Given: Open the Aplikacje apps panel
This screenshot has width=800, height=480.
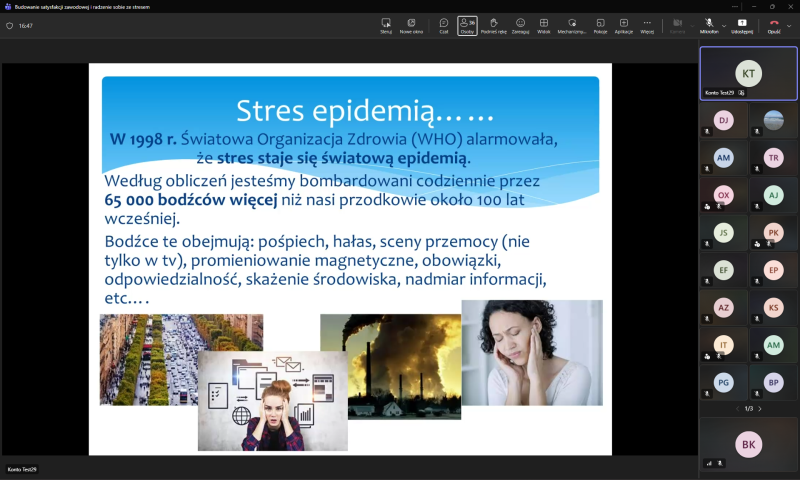Looking at the screenshot, I should click(624, 25).
